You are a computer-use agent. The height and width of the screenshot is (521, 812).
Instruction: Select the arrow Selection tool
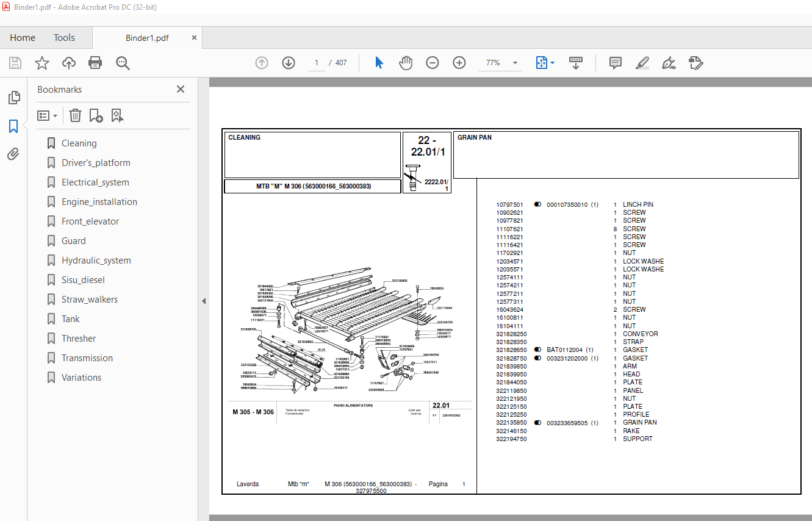[379, 63]
